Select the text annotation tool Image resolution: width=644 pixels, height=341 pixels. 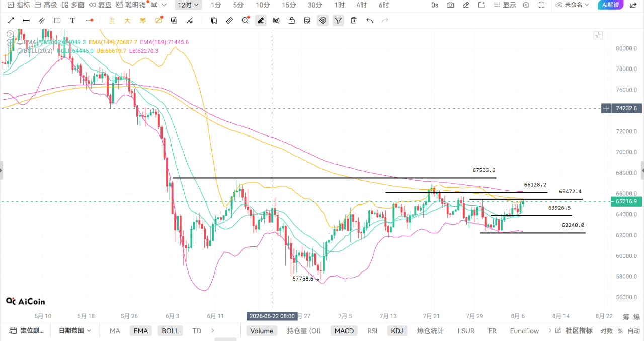coord(73,21)
